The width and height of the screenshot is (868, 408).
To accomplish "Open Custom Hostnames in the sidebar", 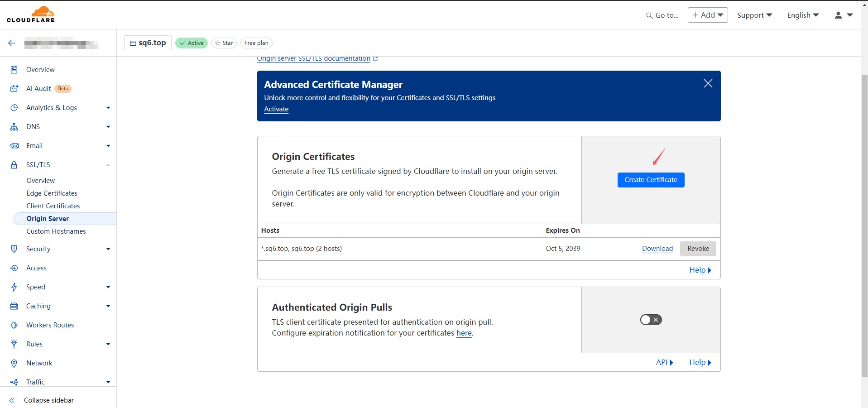I will (56, 231).
